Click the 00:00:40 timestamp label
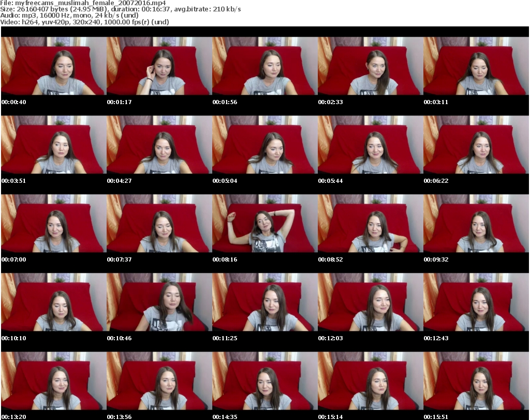Image resolution: width=530 pixels, height=420 pixels. click(x=13, y=102)
